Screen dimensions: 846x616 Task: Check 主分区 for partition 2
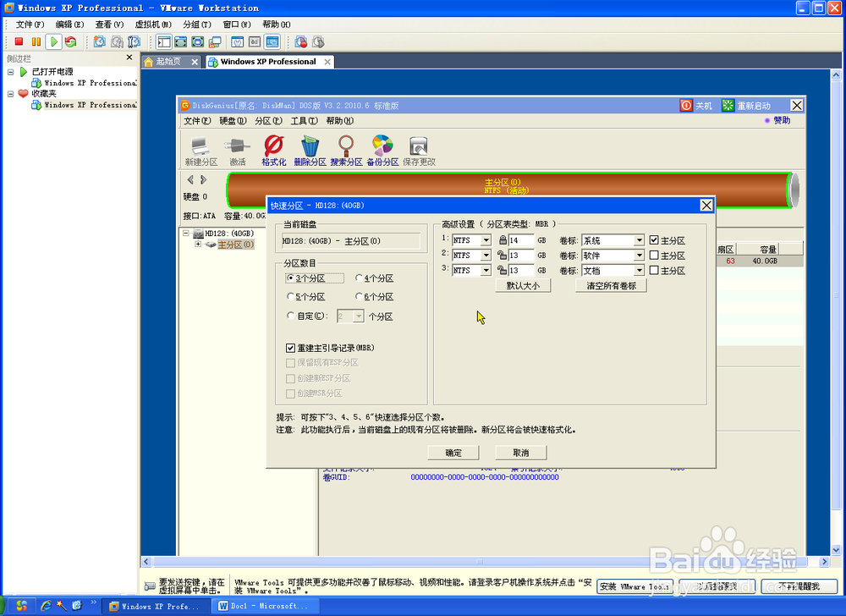654,256
